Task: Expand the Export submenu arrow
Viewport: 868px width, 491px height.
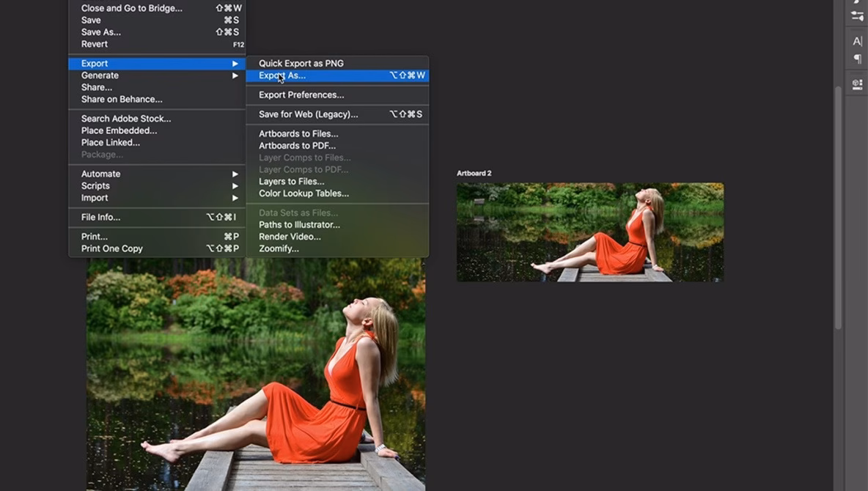Action: pos(236,63)
